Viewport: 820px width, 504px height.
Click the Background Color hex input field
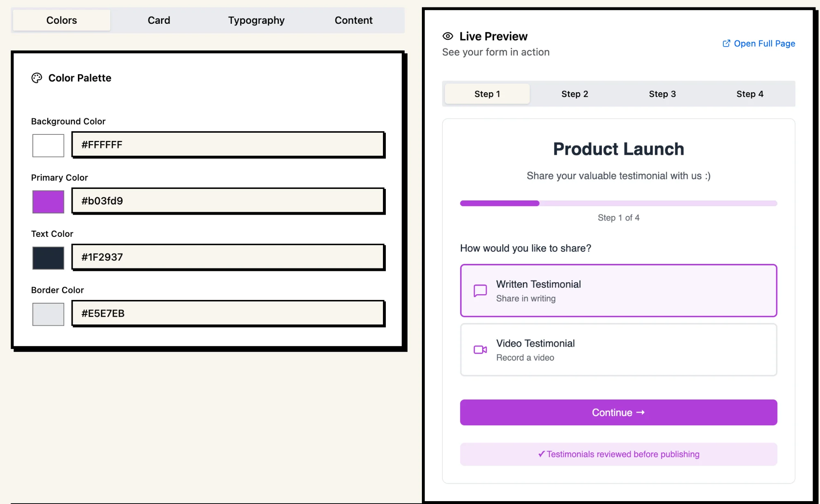228,145
